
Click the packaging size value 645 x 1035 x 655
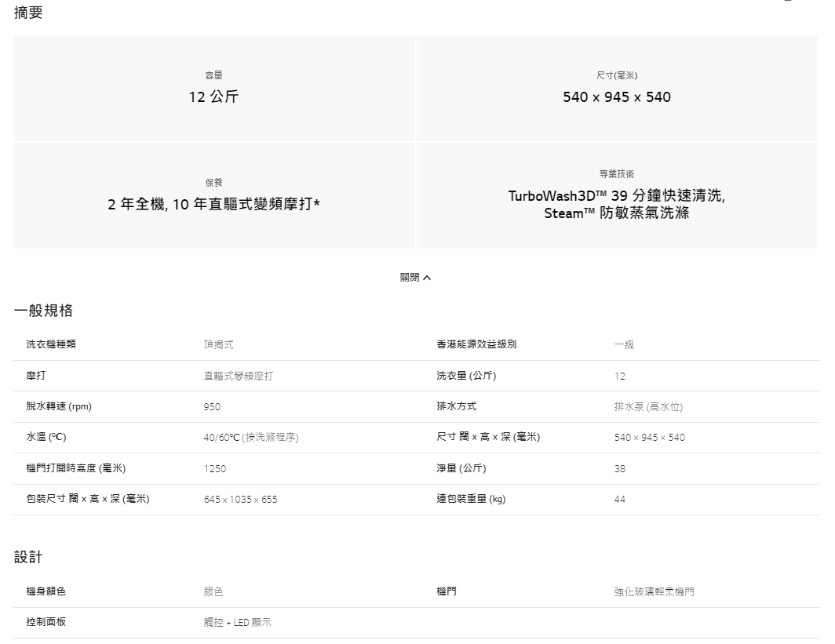[240, 500]
